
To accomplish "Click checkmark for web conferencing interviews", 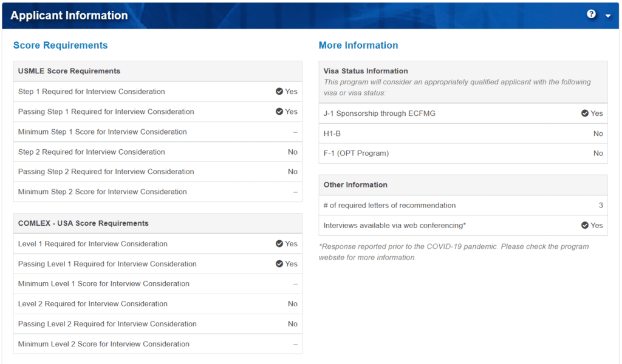I will pyautogui.click(x=585, y=226).
